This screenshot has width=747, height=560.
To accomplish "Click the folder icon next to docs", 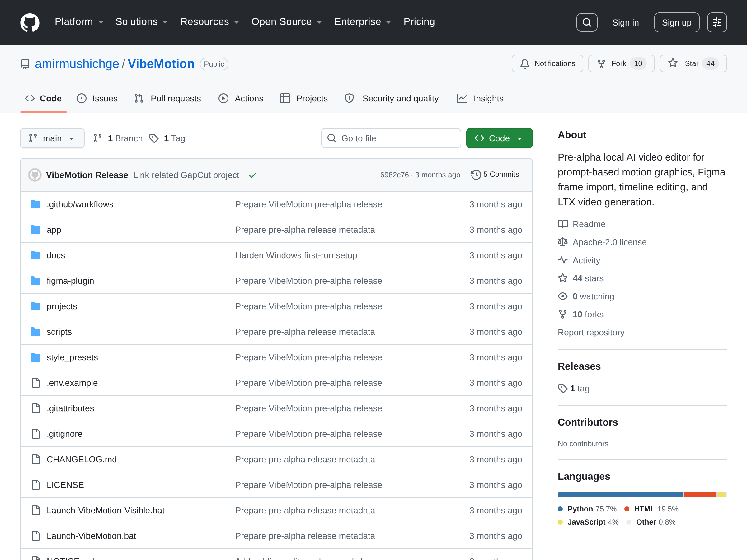I will (35, 255).
